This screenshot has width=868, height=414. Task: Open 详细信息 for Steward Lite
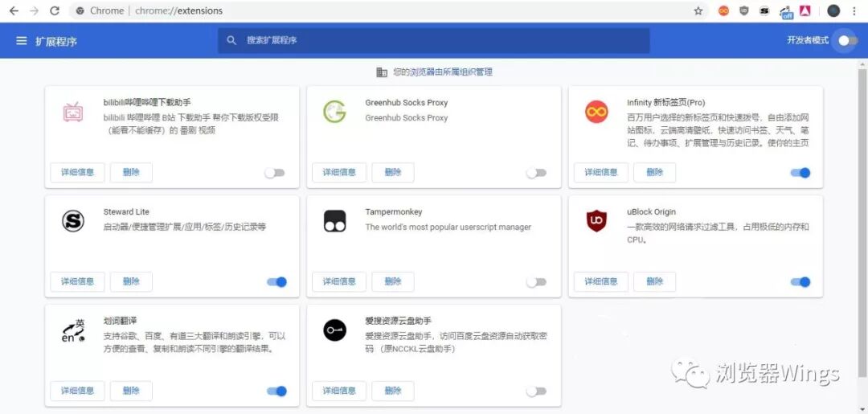point(77,281)
